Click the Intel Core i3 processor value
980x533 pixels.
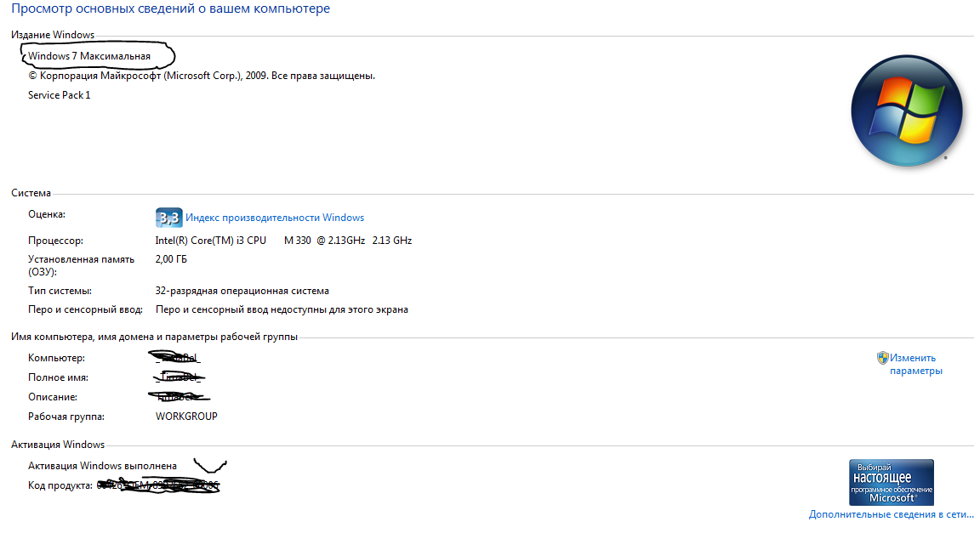point(283,241)
